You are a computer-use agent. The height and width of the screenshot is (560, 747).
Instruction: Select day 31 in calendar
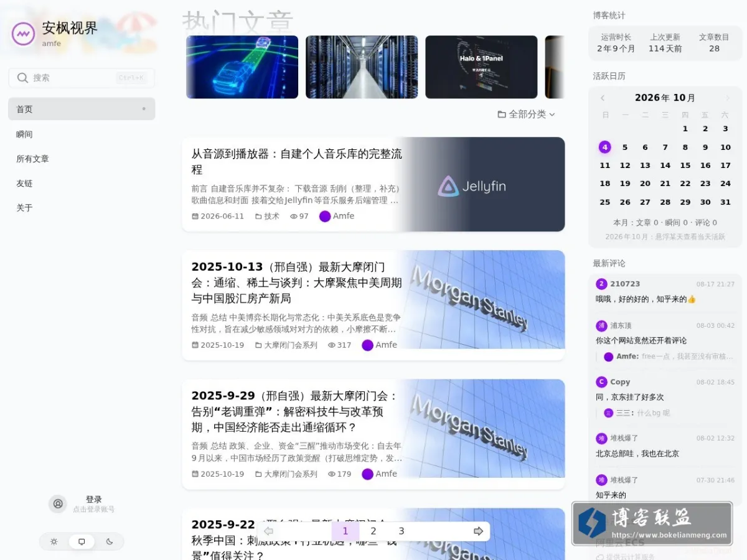tap(725, 202)
